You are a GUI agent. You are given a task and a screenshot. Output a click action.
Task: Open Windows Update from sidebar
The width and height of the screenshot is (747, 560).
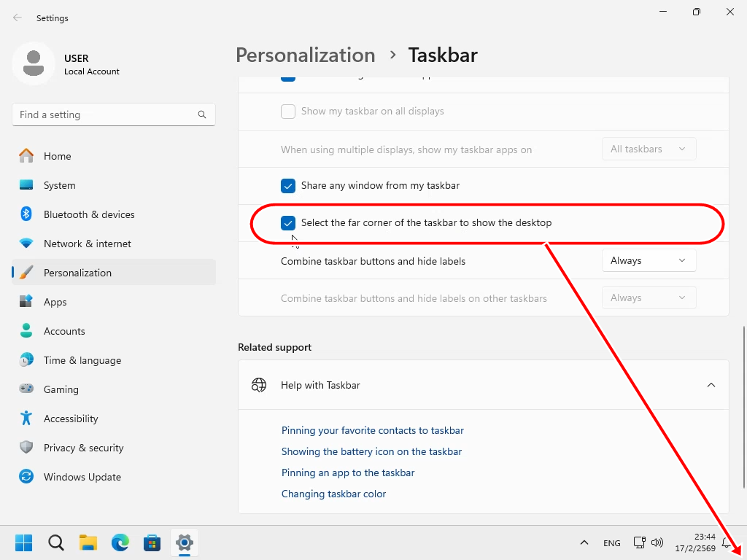[x=82, y=477]
